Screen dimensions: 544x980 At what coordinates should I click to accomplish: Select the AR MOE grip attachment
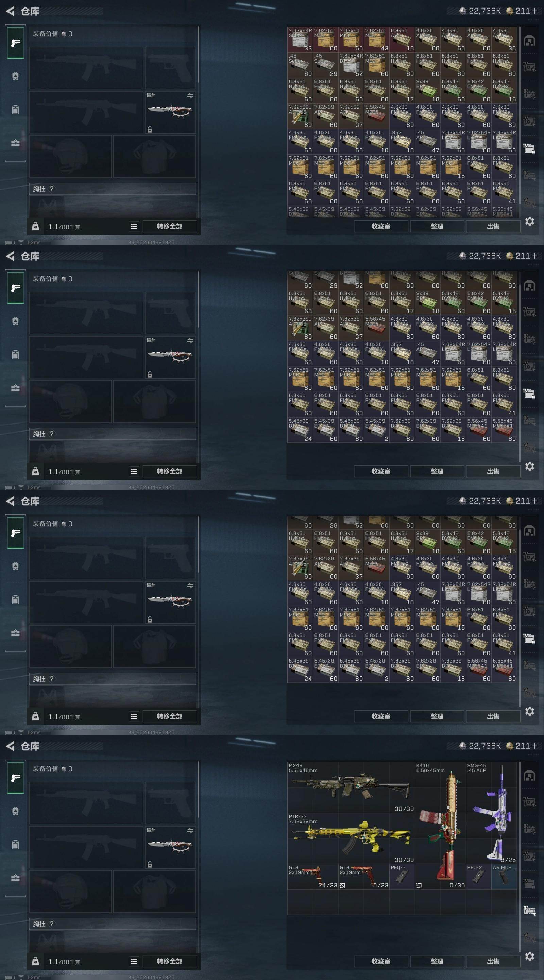pyautogui.click(x=504, y=877)
